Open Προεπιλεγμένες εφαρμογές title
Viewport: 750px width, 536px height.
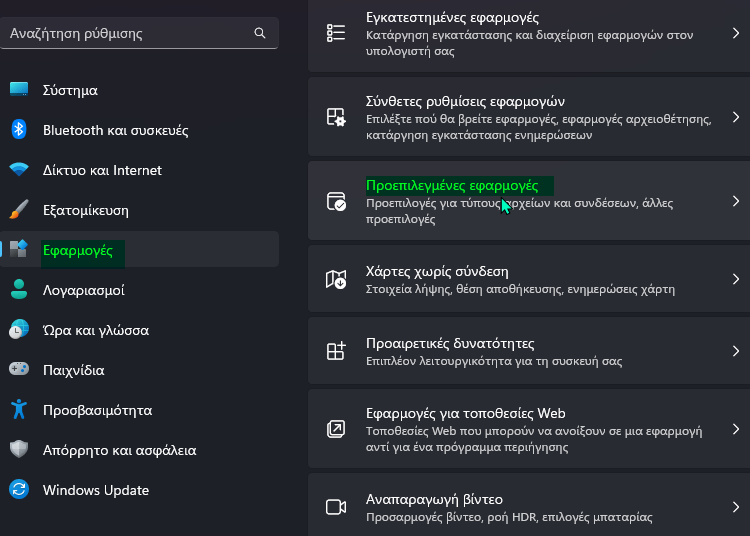pyautogui.click(x=452, y=186)
